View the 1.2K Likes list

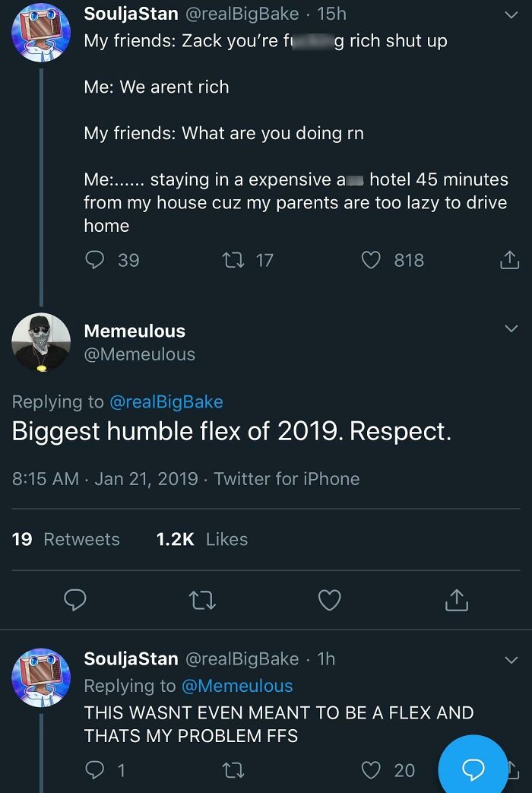click(201, 539)
